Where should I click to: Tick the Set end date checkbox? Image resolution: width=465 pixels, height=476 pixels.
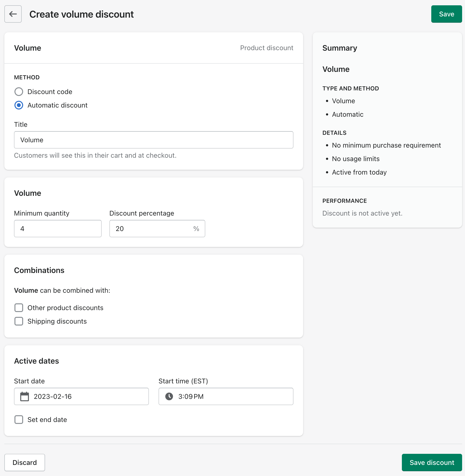[19, 420]
